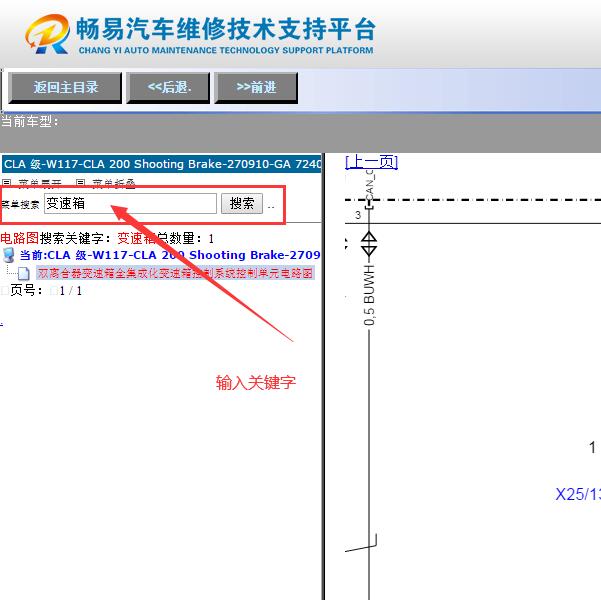Click the computer icon beside 当前:CLA
The width and height of the screenshot is (601, 600).
(8, 255)
